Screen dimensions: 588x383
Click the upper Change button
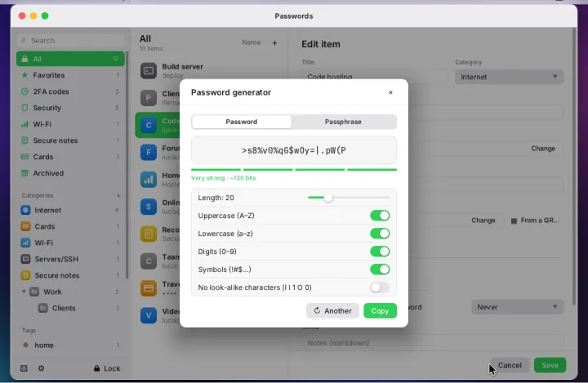point(542,149)
